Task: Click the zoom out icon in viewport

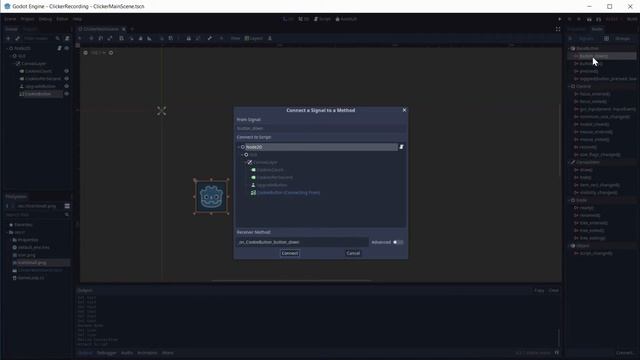Action: tap(85, 53)
